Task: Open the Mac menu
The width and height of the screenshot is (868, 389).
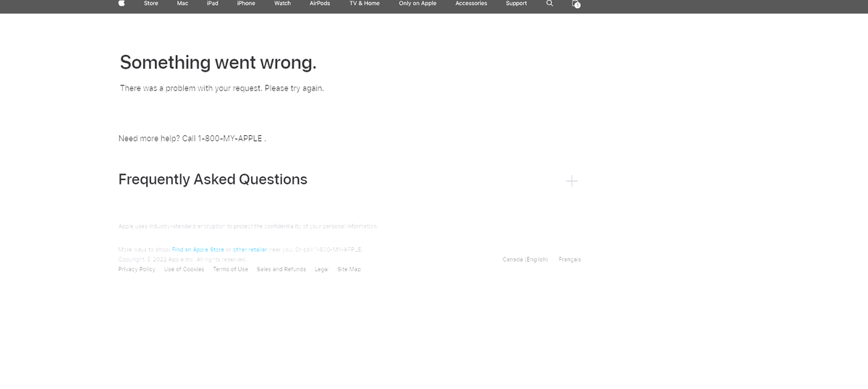Action: (182, 4)
